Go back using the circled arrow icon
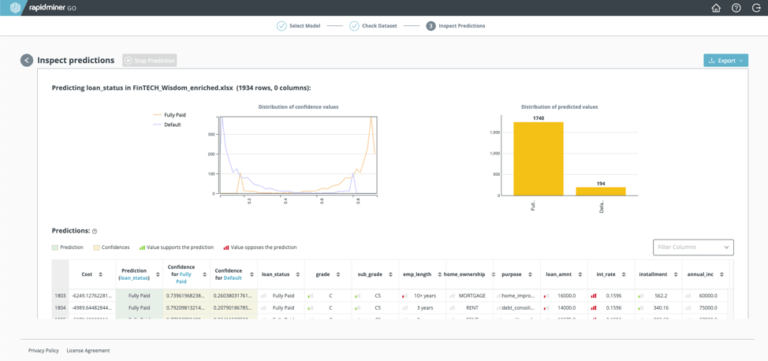This screenshot has height=361, width=768. (x=26, y=60)
